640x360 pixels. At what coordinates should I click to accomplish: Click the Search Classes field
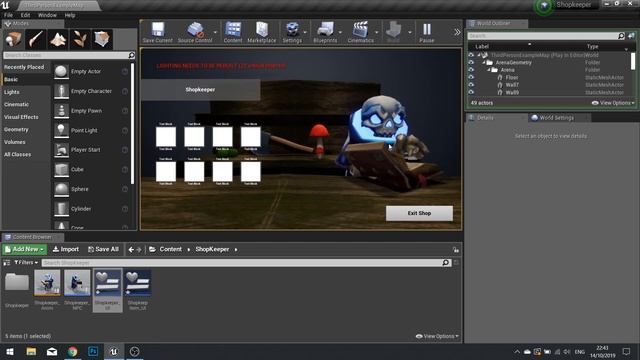point(69,55)
